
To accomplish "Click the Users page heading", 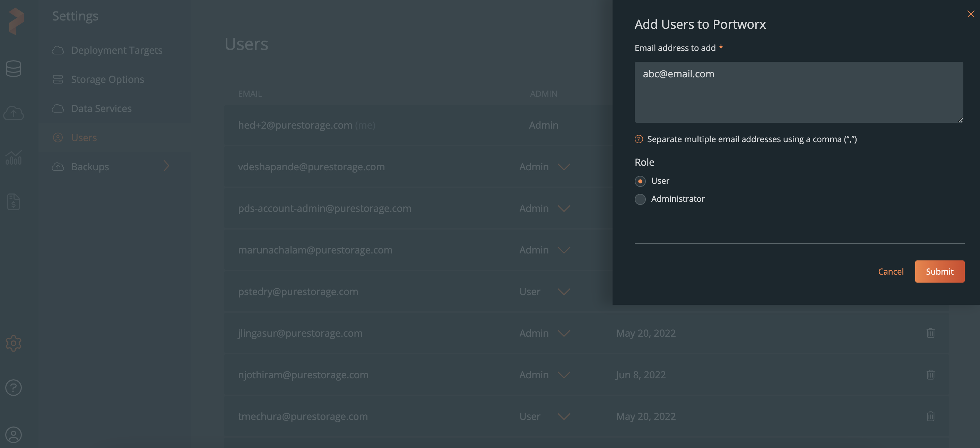I will 246,44.
